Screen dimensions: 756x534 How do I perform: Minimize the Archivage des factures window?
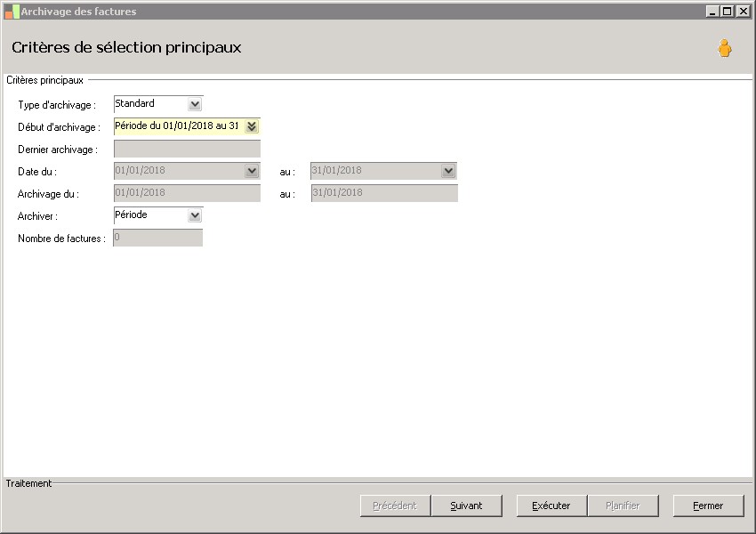coord(713,11)
